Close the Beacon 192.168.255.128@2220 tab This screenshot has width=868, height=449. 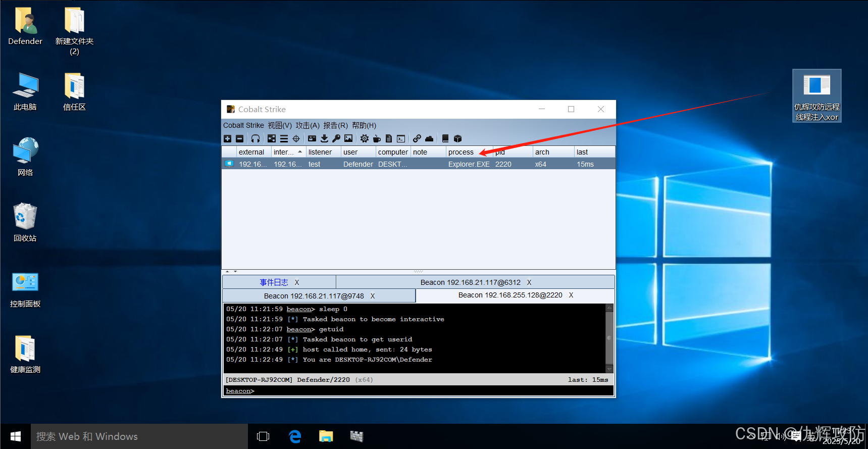coord(571,295)
